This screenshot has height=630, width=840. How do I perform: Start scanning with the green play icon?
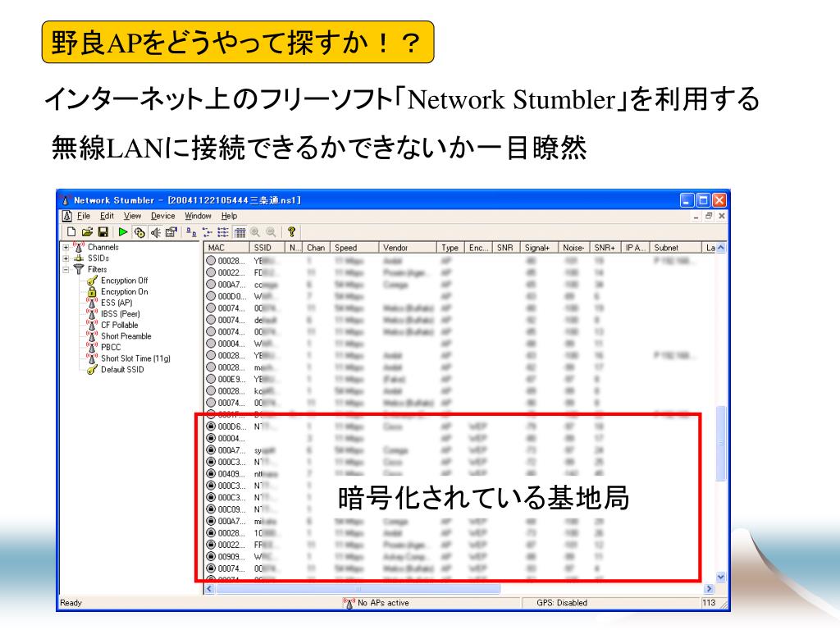[x=123, y=232]
